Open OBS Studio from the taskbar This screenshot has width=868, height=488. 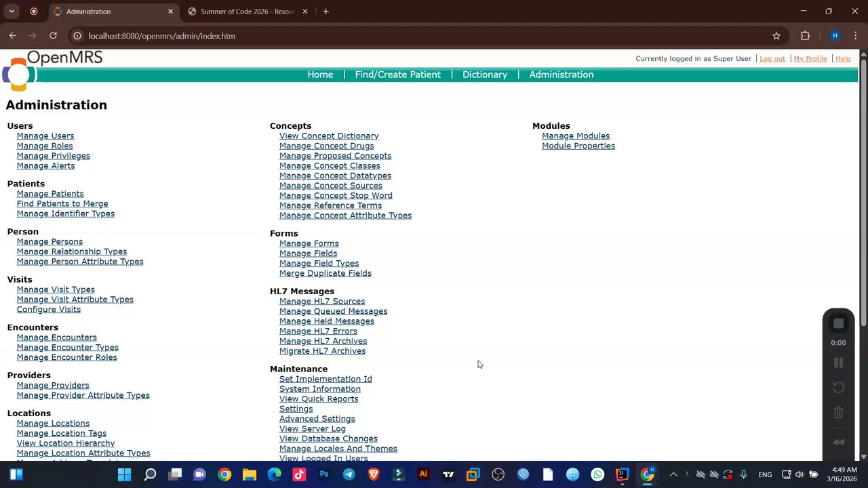498,474
